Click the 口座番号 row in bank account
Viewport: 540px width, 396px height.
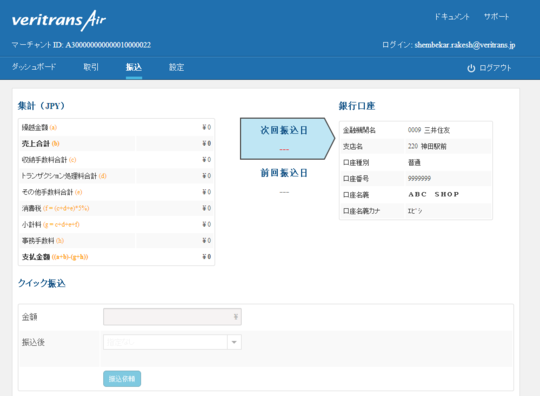coord(416,178)
